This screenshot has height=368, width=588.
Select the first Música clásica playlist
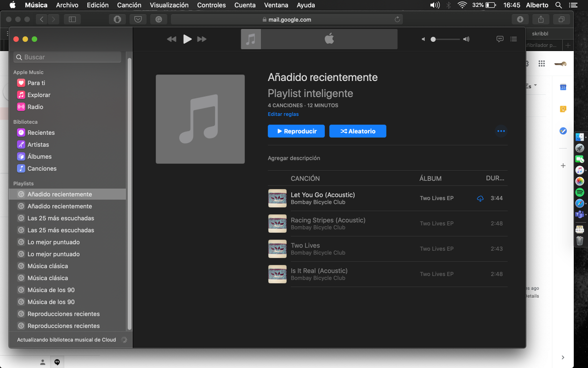pos(67,266)
